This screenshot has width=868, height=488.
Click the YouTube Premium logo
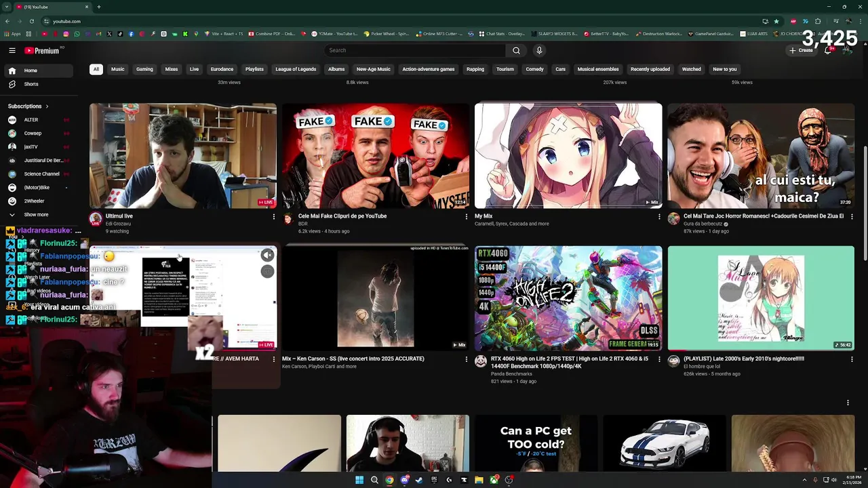tap(42, 50)
